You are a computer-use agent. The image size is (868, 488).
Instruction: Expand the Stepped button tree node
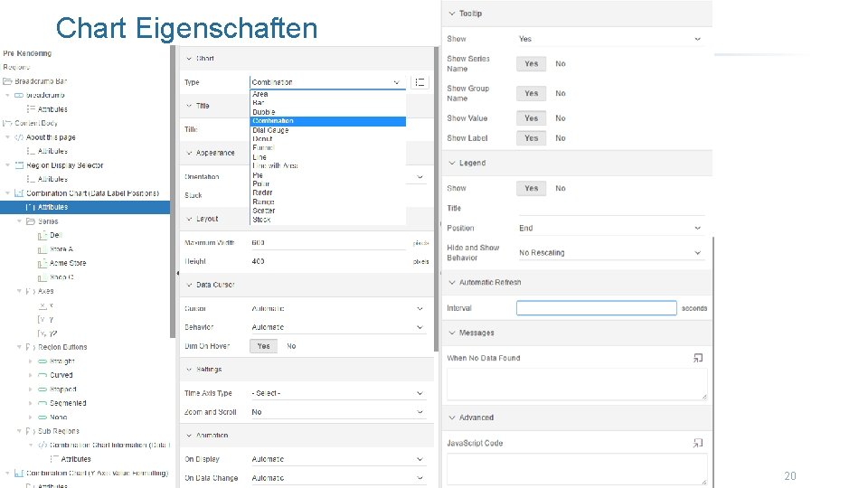point(31,389)
